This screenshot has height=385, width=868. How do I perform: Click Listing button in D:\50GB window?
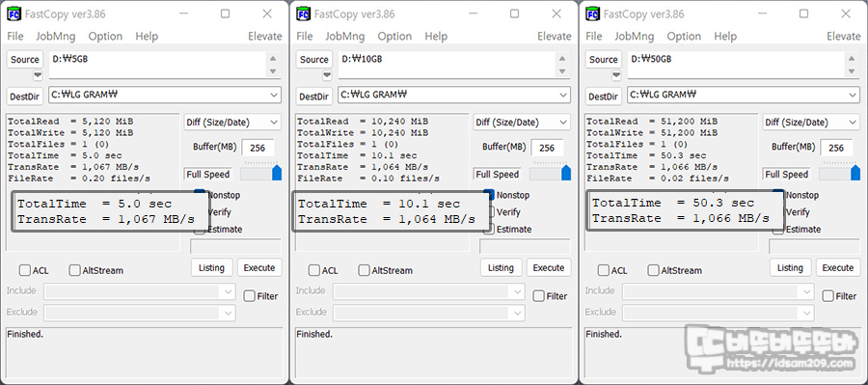click(x=790, y=267)
